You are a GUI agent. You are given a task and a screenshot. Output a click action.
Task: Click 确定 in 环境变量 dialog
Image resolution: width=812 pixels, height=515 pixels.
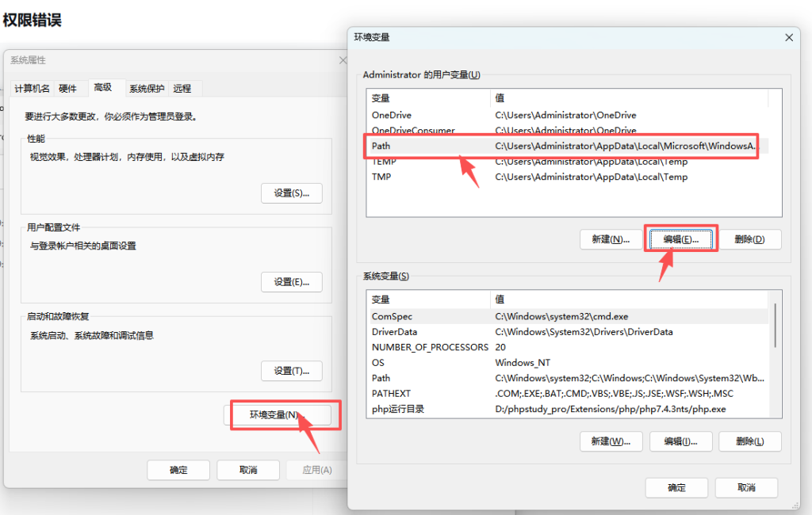pos(676,487)
